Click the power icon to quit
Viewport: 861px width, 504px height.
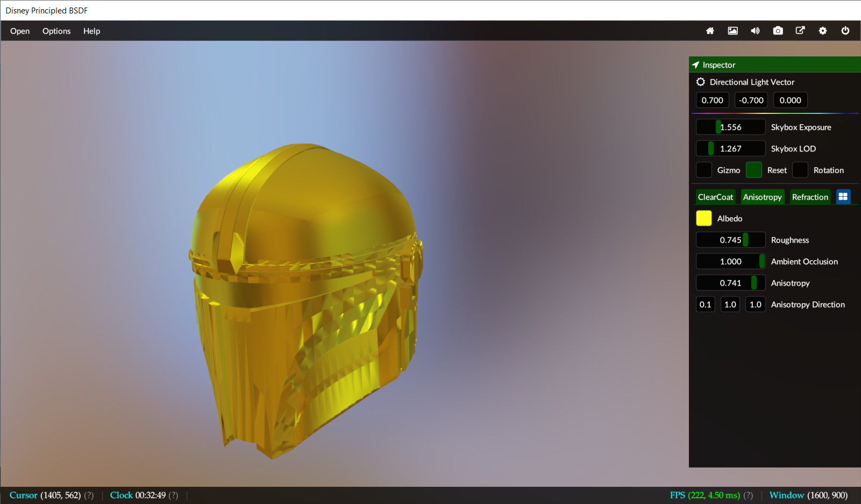(845, 31)
